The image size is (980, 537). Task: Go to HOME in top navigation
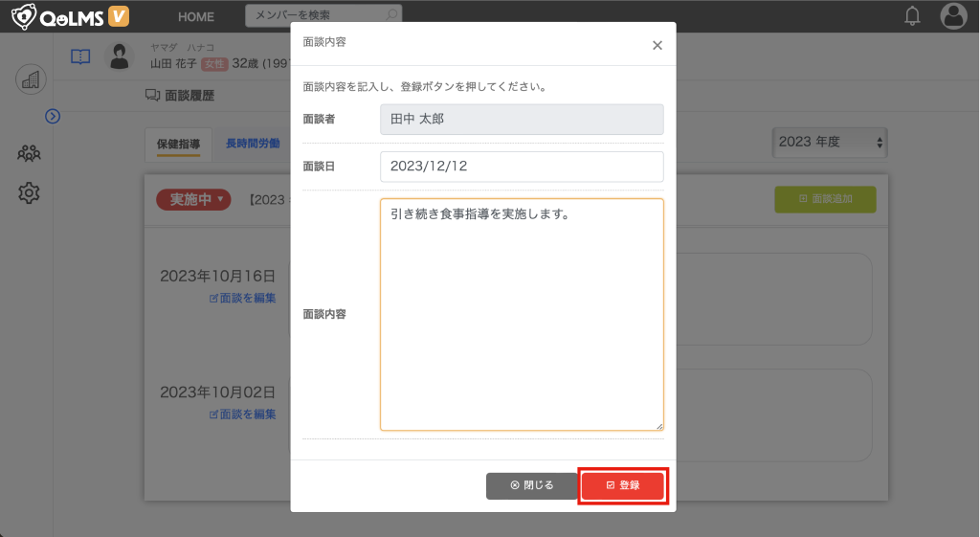pos(196,16)
